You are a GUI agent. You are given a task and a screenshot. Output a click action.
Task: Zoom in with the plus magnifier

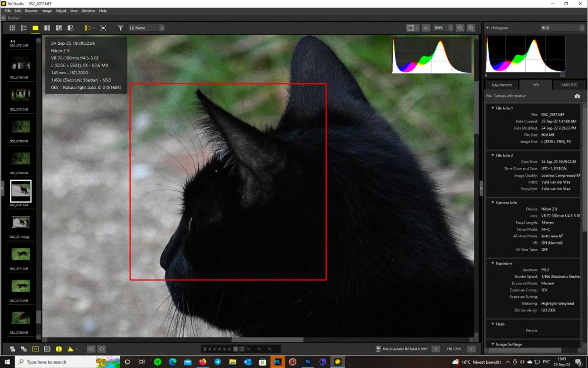click(x=471, y=28)
